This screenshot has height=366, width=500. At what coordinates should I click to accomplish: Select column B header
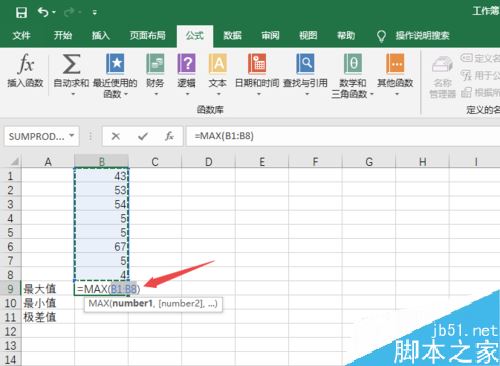pos(102,162)
